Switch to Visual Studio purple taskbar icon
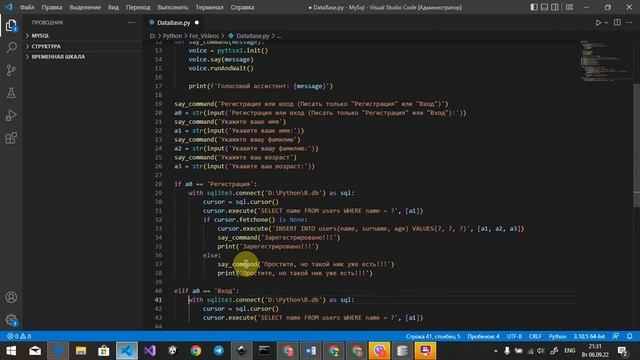This screenshot has width=640, height=360. click(150, 351)
